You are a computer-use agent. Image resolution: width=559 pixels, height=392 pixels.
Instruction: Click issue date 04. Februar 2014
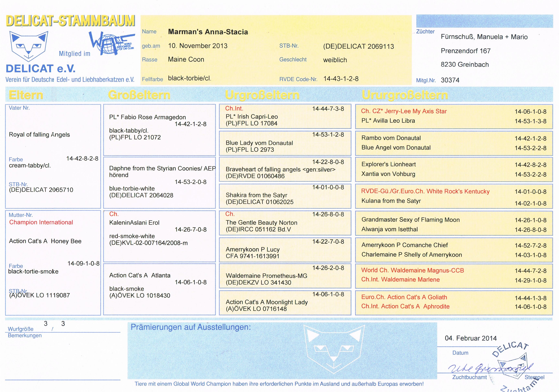pyautogui.click(x=471, y=338)
